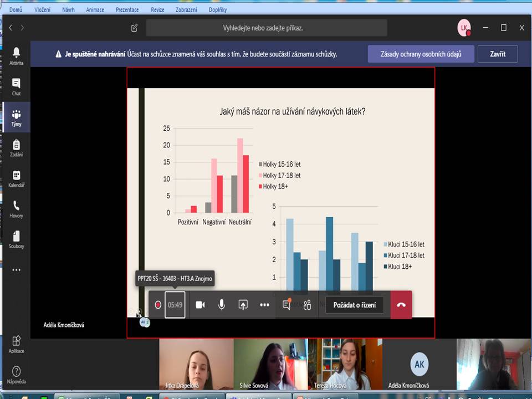532x399 pixels.
Task: Open the LK profile avatar menu
Action: click(x=464, y=28)
